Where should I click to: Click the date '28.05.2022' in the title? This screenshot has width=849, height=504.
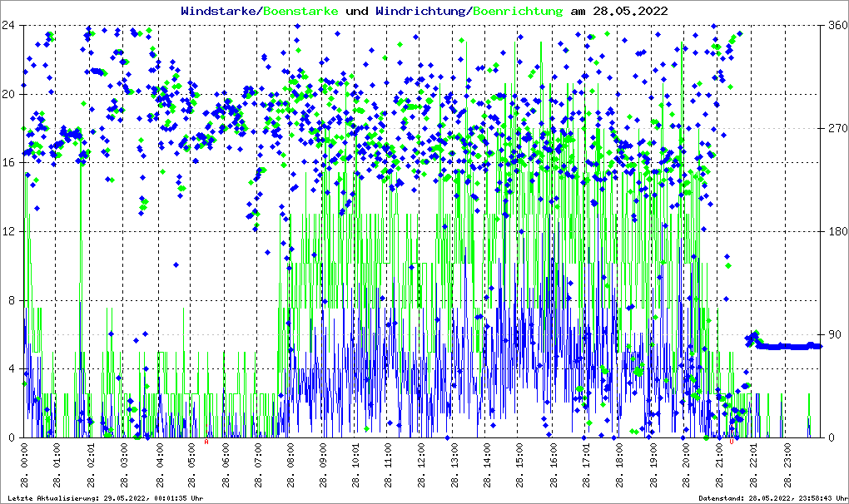619,11
